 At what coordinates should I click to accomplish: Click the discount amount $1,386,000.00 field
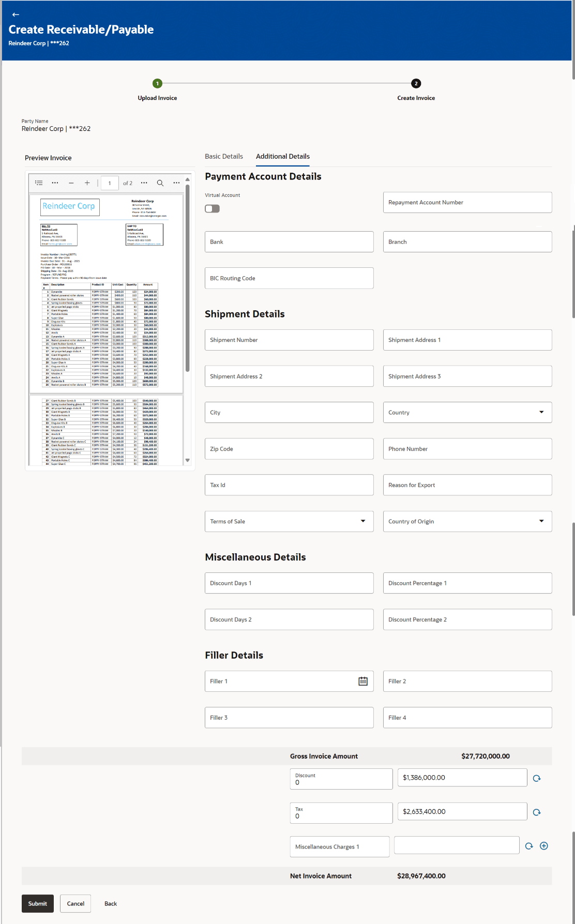click(x=462, y=777)
